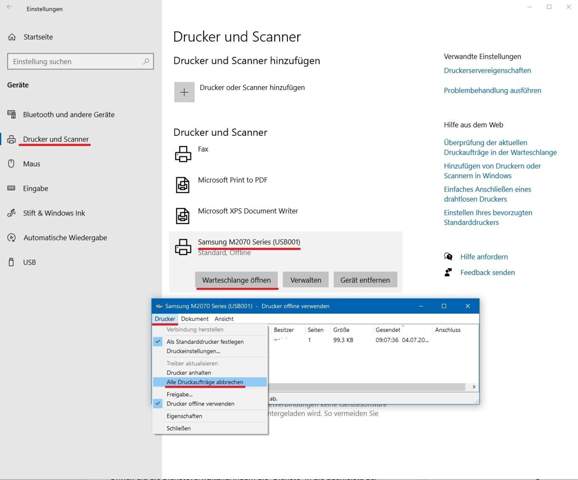Minimize the print queue window
This screenshot has height=480, width=578.
click(x=421, y=306)
